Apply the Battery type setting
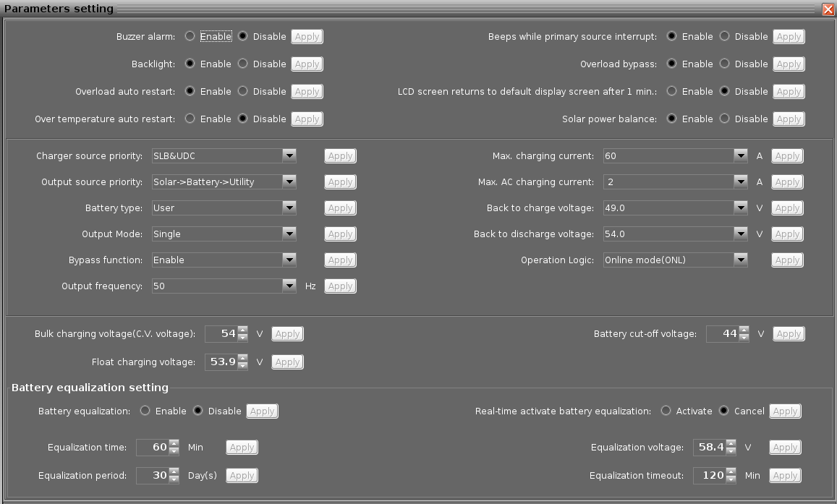837x504 pixels. point(340,208)
